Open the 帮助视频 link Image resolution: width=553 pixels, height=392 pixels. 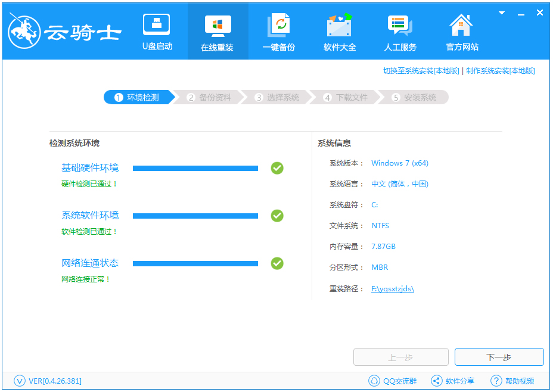pos(520,381)
